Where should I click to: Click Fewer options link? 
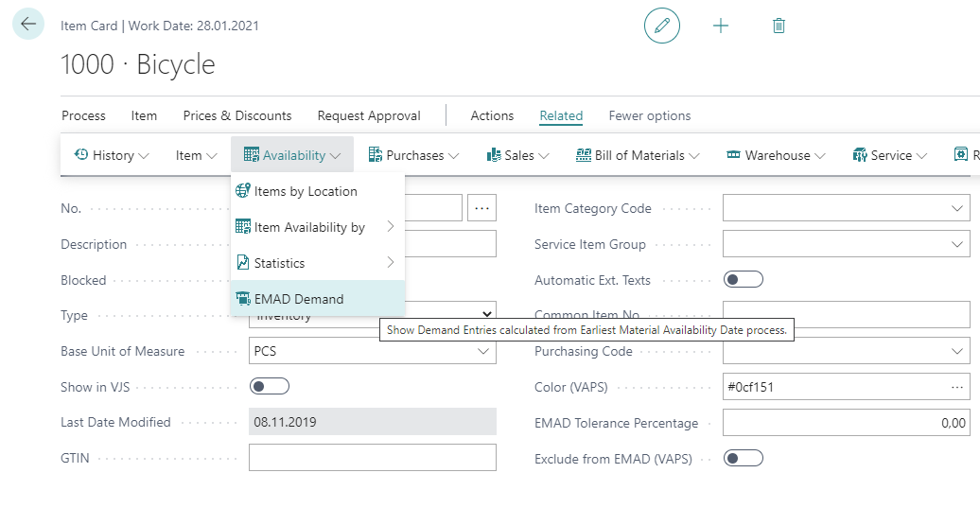(x=650, y=115)
